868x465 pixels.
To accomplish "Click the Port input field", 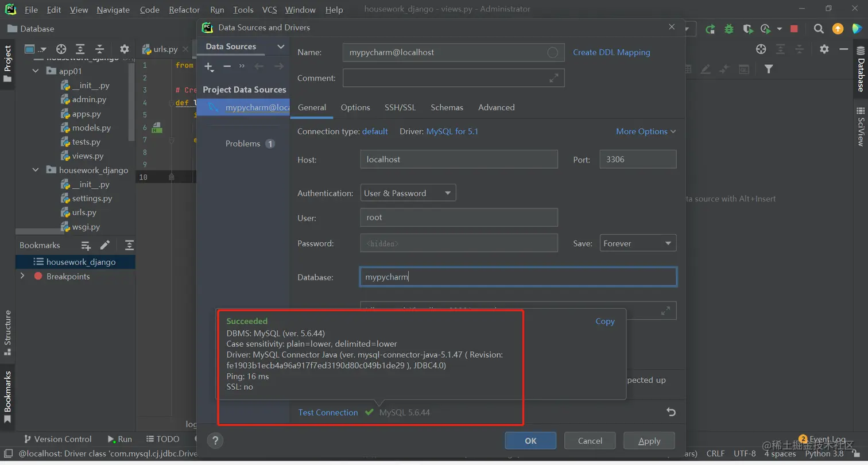I will pos(638,159).
